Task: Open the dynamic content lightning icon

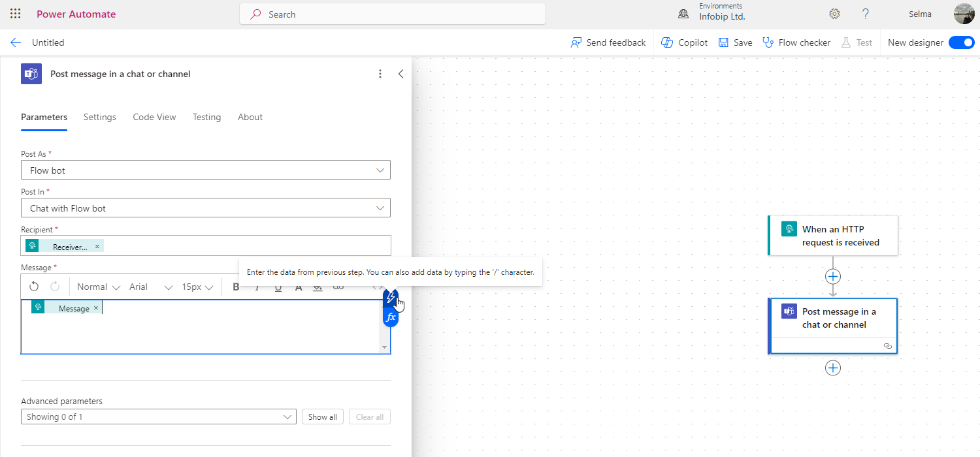Action: [390, 298]
